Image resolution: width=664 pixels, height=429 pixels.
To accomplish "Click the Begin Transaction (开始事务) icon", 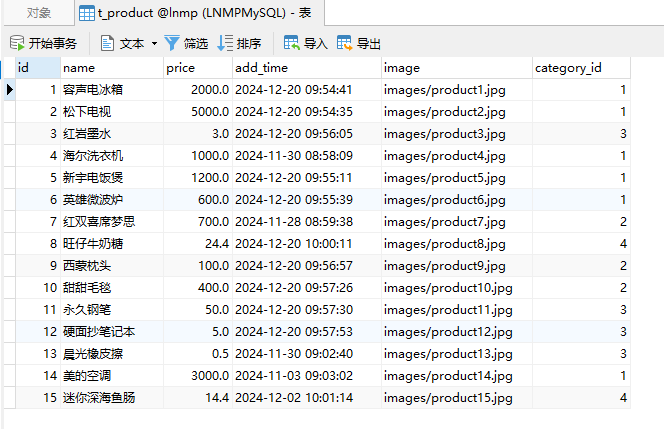I will coord(17,43).
